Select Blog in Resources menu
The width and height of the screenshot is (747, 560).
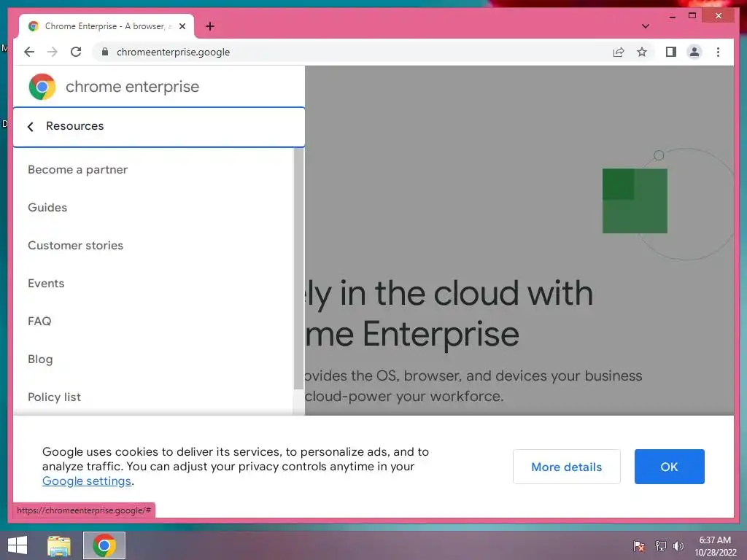coord(40,359)
